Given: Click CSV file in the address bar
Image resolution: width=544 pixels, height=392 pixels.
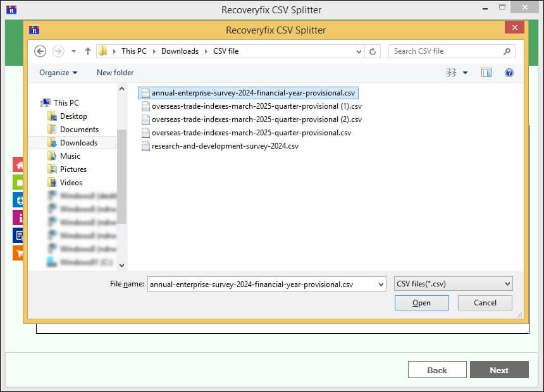Looking at the screenshot, I should (x=226, y=51).
